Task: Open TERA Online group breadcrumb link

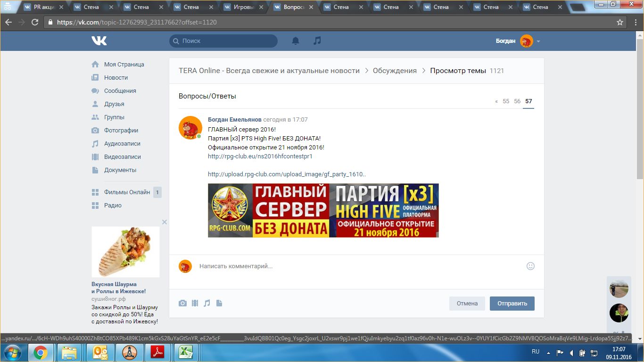Action: pos(269,71)
